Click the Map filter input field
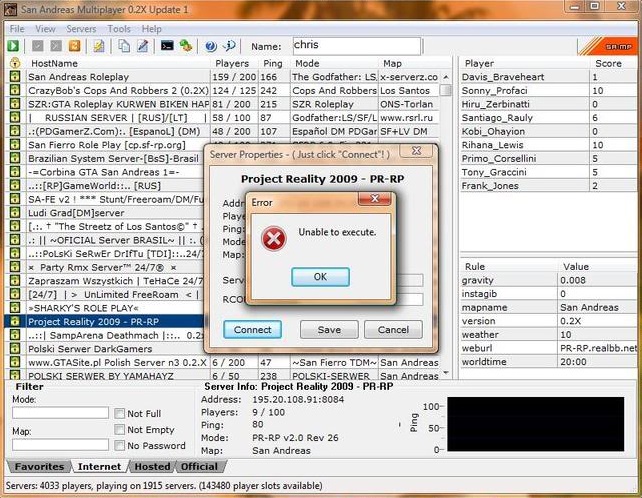Image resolution: width=642 pixels, height=498 pixels. coord(60,445)
